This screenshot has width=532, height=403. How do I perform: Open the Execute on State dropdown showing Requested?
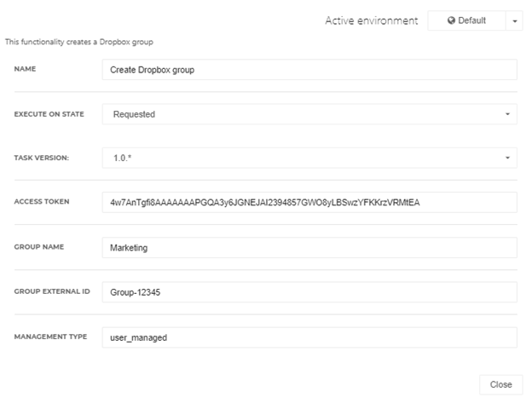click(309, 114)
